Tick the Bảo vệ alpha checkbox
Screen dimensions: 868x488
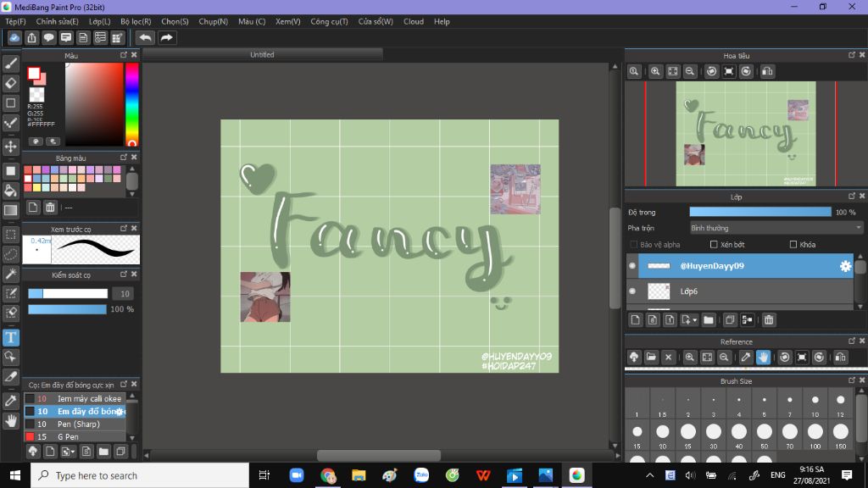click(x=634, y=245)
